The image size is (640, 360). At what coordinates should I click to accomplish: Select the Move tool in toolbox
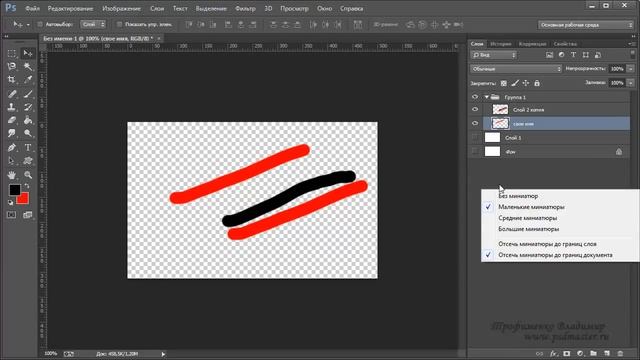(28, 53)
